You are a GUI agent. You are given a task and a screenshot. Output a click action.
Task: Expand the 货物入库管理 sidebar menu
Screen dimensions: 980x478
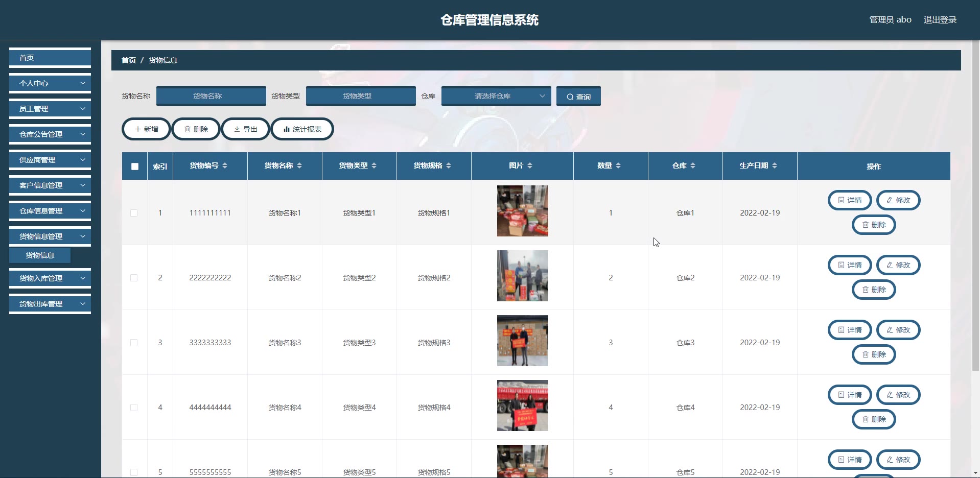[x=50, y=278]
